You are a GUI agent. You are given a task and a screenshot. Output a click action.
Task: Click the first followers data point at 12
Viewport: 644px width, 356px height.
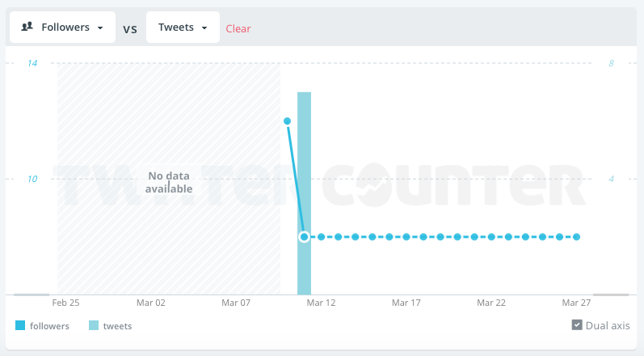287,121
